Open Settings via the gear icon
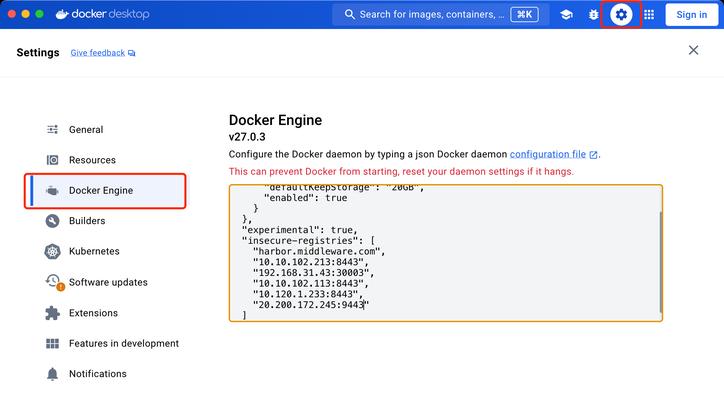The image size is (724, 400). click(621, 14)
